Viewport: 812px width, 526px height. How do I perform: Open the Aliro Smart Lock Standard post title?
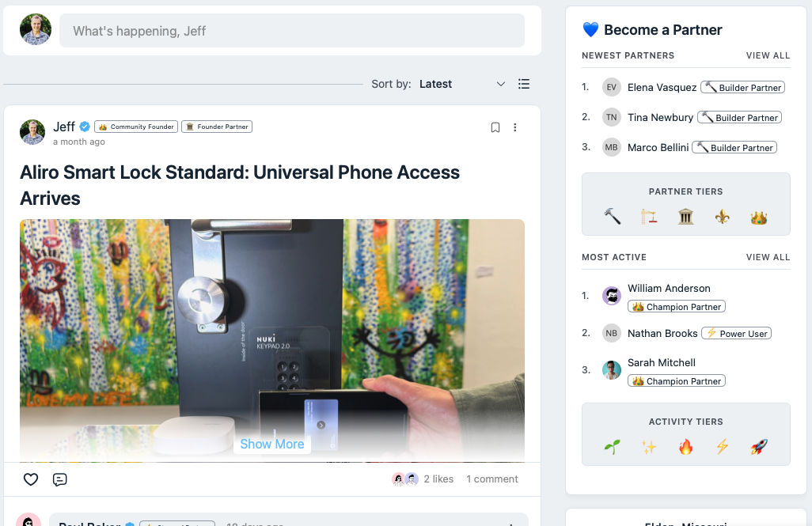pos(240,185)
